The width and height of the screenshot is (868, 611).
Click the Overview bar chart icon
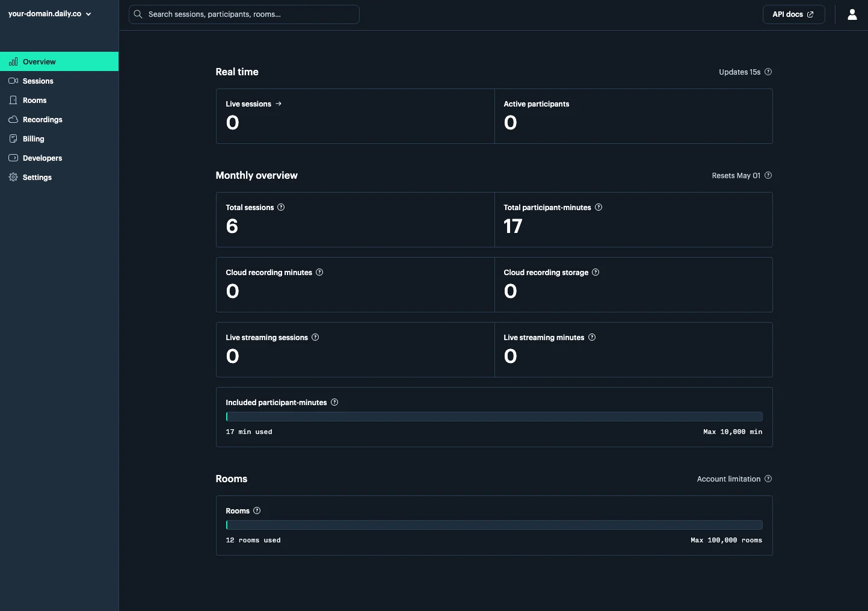(x=13, y=61)
